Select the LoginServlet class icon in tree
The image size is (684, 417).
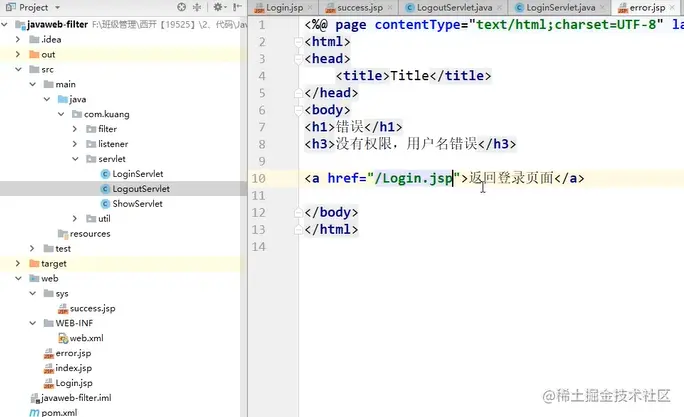(105, 174)
